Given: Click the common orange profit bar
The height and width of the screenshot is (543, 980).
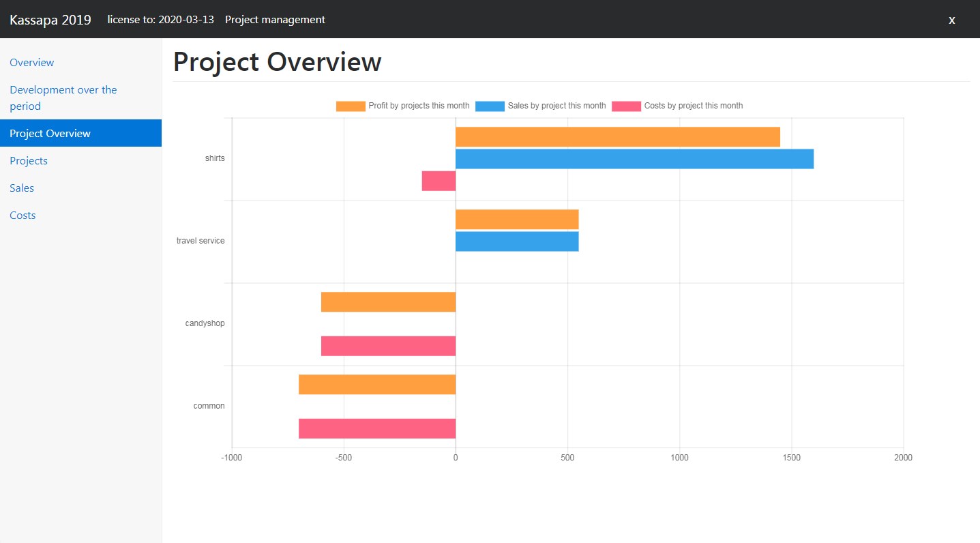Looking at the screenshot, I should pos(377,385).
